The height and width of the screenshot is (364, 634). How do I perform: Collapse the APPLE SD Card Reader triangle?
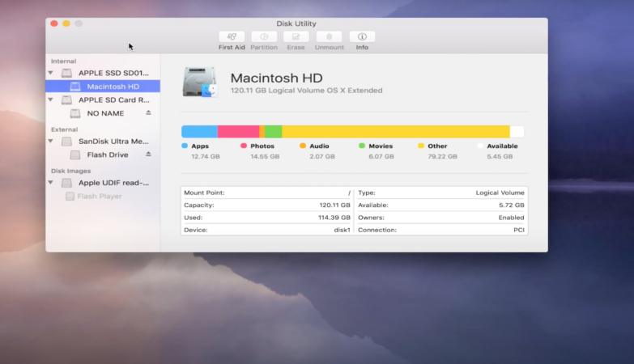click(50, 99)
